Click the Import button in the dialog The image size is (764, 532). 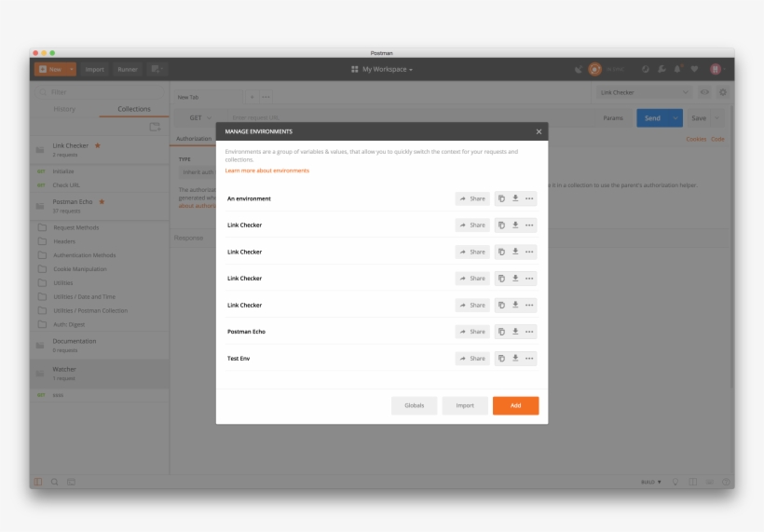pyautogui.click(x=465, y=405)
